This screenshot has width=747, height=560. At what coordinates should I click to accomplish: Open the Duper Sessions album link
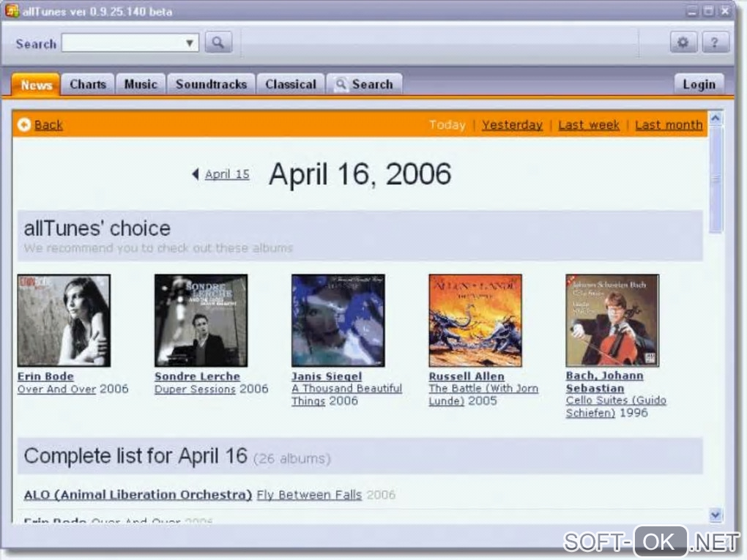tap(195, 389)
